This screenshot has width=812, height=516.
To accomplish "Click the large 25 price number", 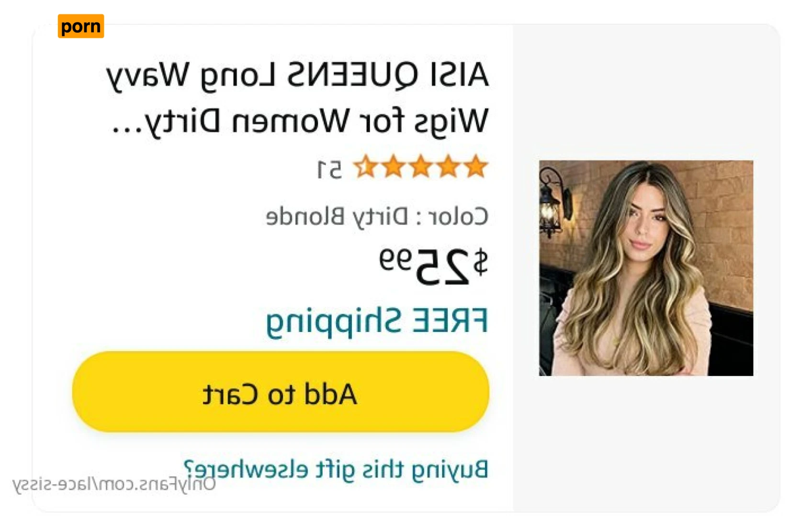I will (x=443, y=266).
